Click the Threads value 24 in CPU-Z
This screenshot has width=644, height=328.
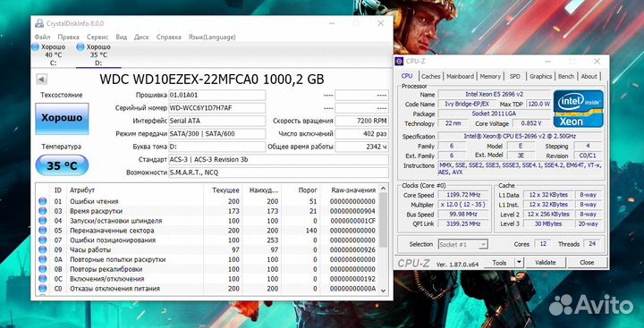pos(592,244)
